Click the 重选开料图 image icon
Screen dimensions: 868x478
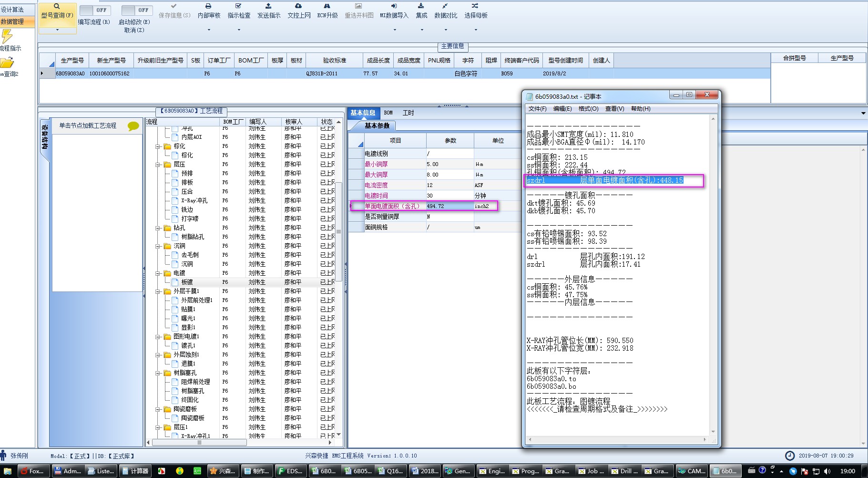point(358,6)
